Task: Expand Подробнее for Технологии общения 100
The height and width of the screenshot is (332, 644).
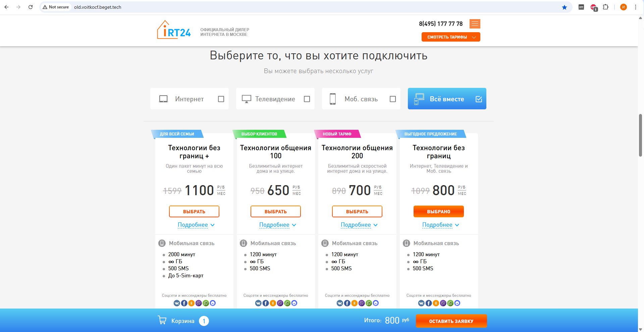Action: click(x=277, y=225)
